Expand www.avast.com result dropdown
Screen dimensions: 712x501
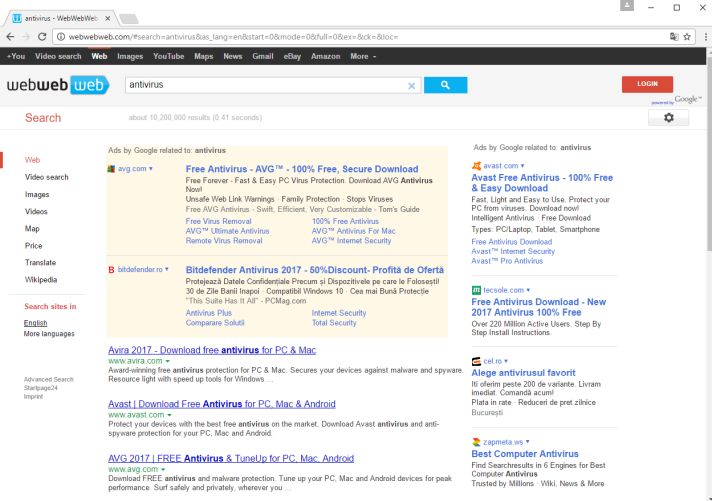click(169, 415)
